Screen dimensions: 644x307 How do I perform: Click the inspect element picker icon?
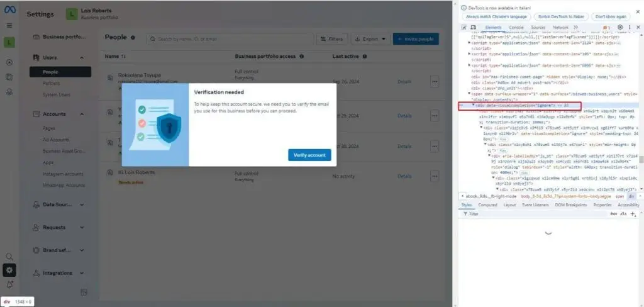[x=464, y=28]
